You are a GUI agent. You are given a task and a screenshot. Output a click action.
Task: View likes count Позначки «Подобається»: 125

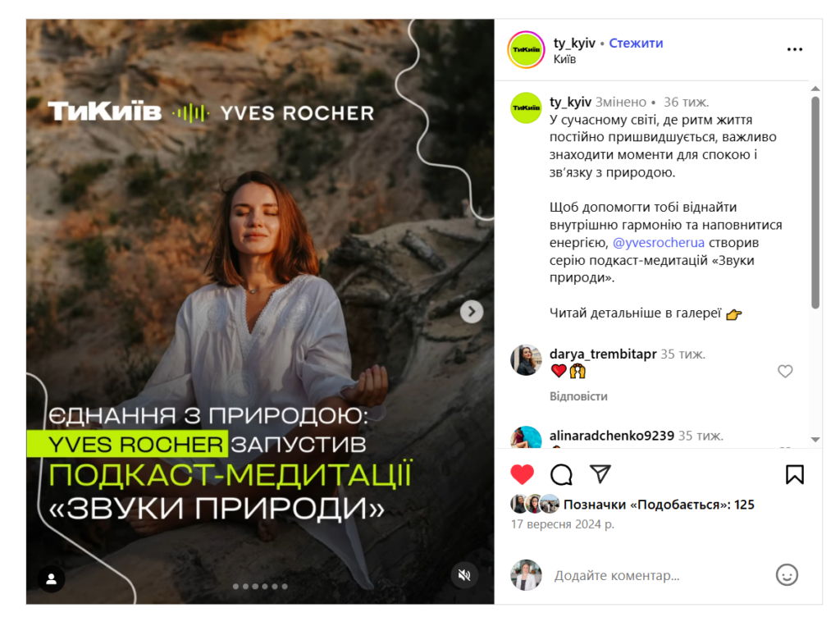tap(659, 505)
